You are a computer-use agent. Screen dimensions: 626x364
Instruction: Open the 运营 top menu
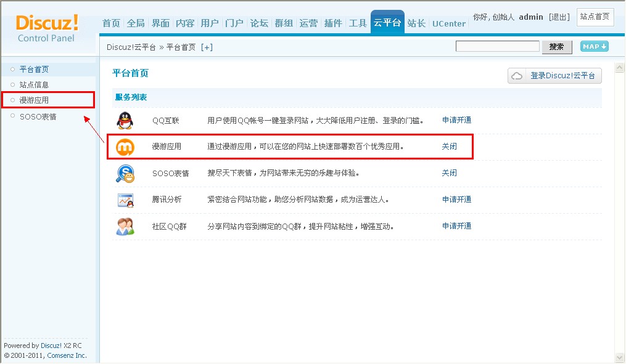point(308,23)
